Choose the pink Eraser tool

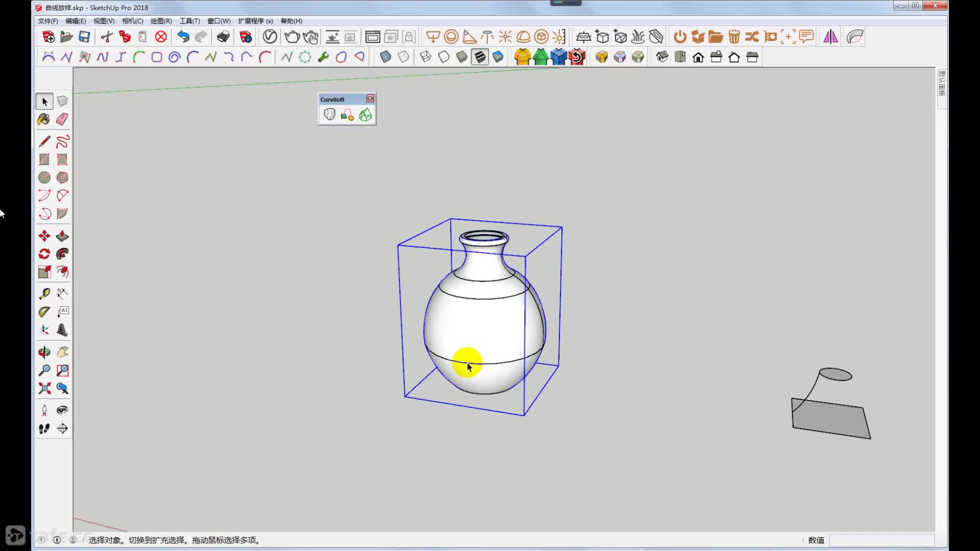coord(62,119)
